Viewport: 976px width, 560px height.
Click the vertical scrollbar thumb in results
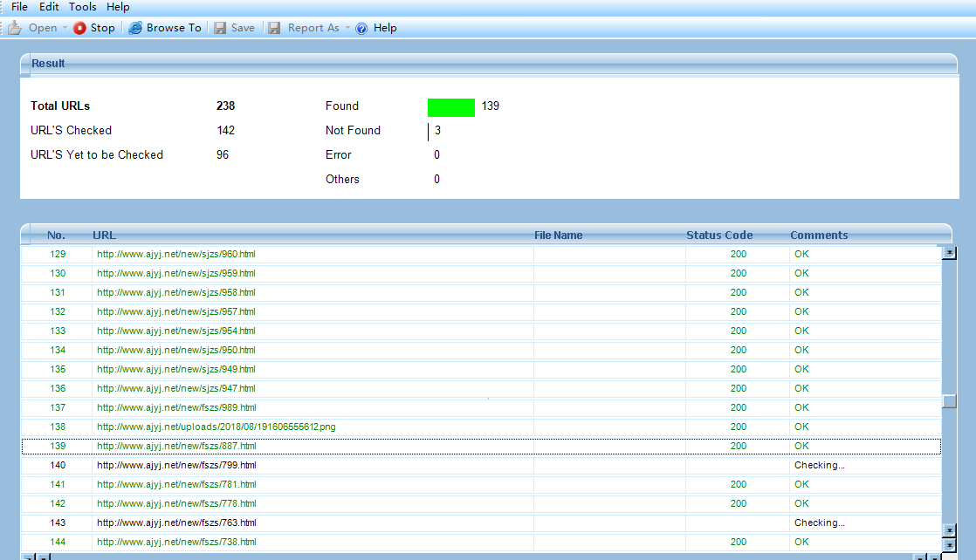tap(949, 401)
